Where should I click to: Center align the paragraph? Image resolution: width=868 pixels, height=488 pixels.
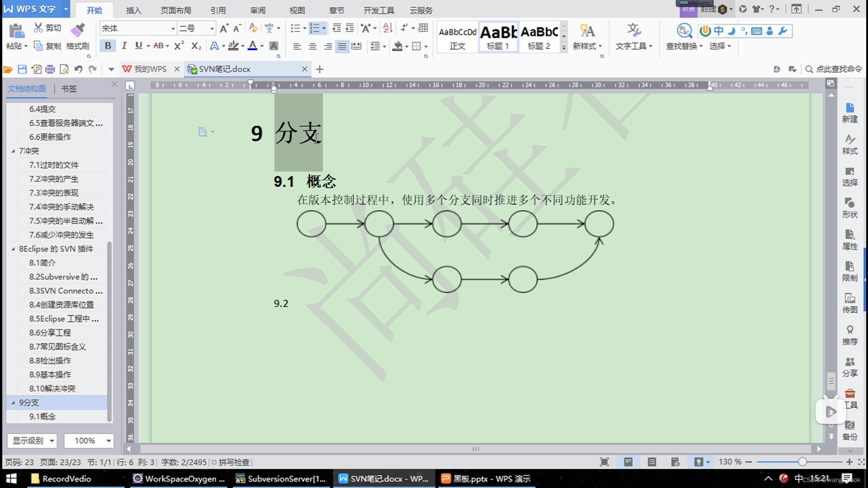coord(312,46)
